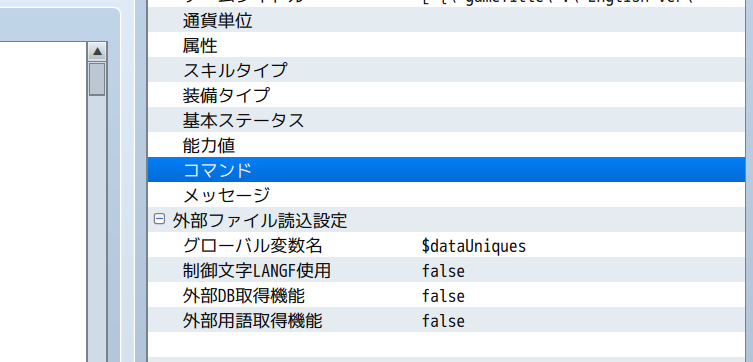This screenshot has width=753, height=362.
Task: Select the 外部用語取得機能 property label
Action: pyautogui.click(x=253, y=321)
